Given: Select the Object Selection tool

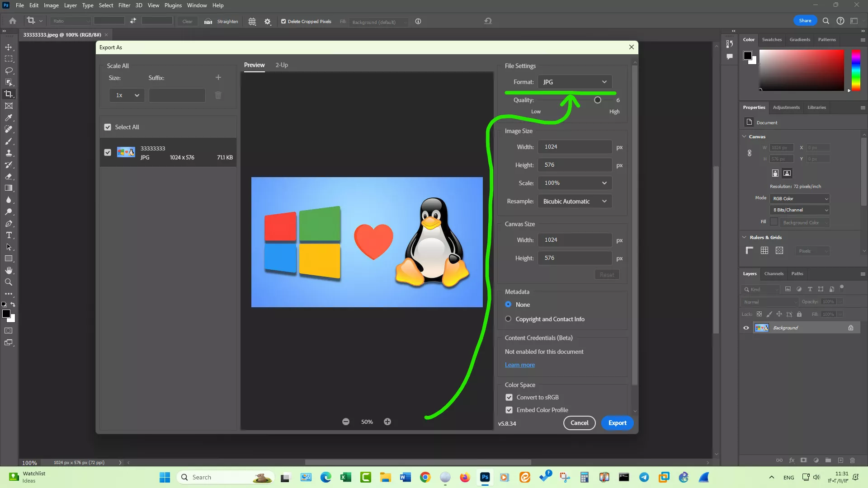Looking at the screenshot, I should [9, 82].
